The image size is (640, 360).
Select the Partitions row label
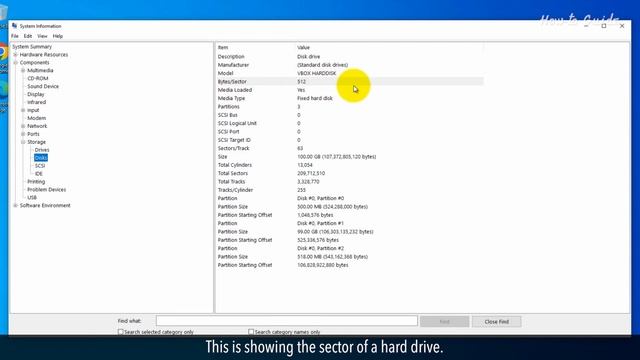coord(229,107)
